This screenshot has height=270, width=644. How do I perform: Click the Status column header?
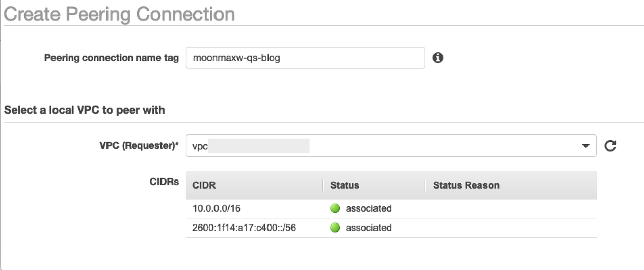click(x=345, y=185)
